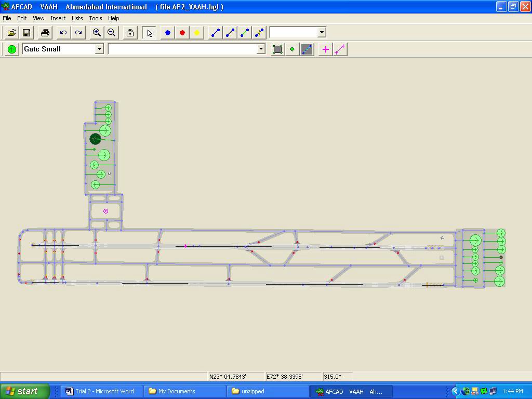The width and height of the screenshot is (532, 399).
Task: Switch to Trial 2 - Microsoft Word taskbar button
Action: click(x=102, y=391)
